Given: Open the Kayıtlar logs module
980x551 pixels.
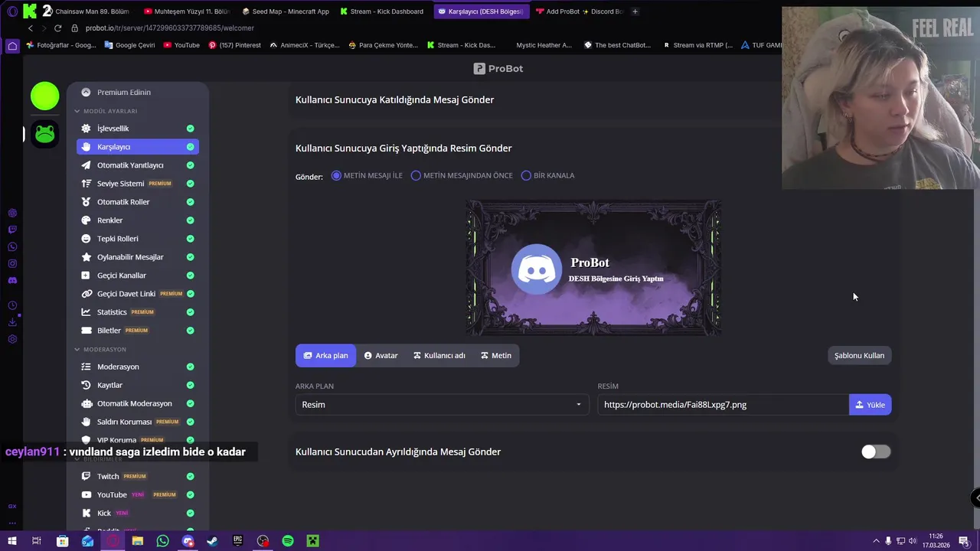Looking at the screenshot, I should 137,385.
